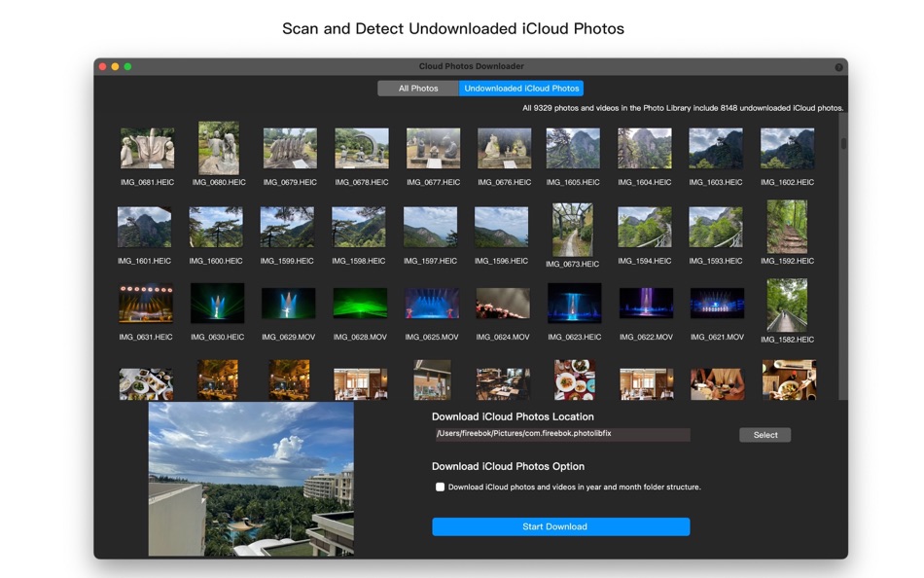Screen dimensions: 924x578
Task: Select thumbnail IMG_0681.HEIC
Action: click(147, 148)
